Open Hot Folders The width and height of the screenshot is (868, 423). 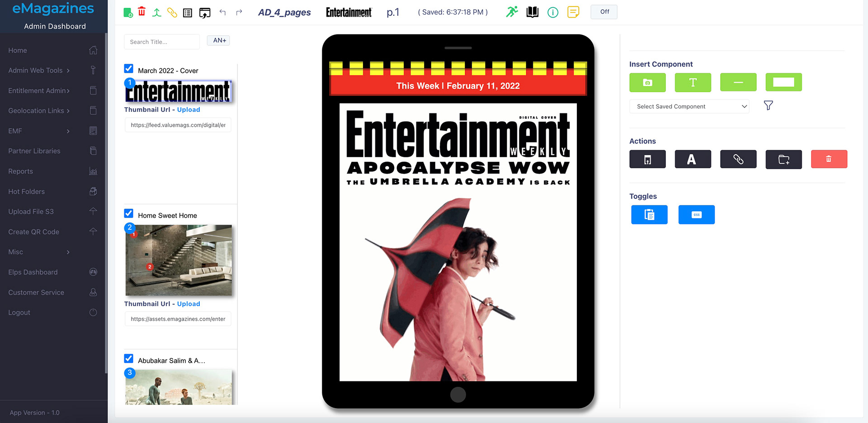[53, 191]
